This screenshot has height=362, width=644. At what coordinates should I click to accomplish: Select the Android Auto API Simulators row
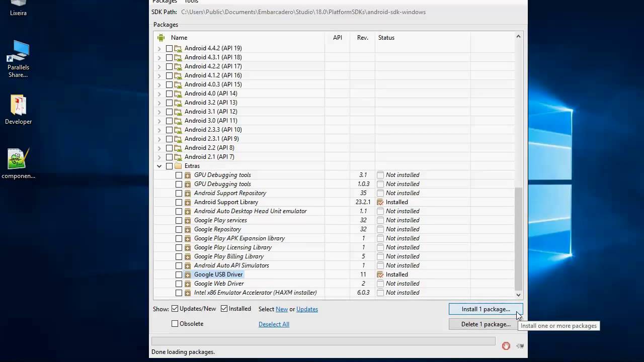[334, 265]
